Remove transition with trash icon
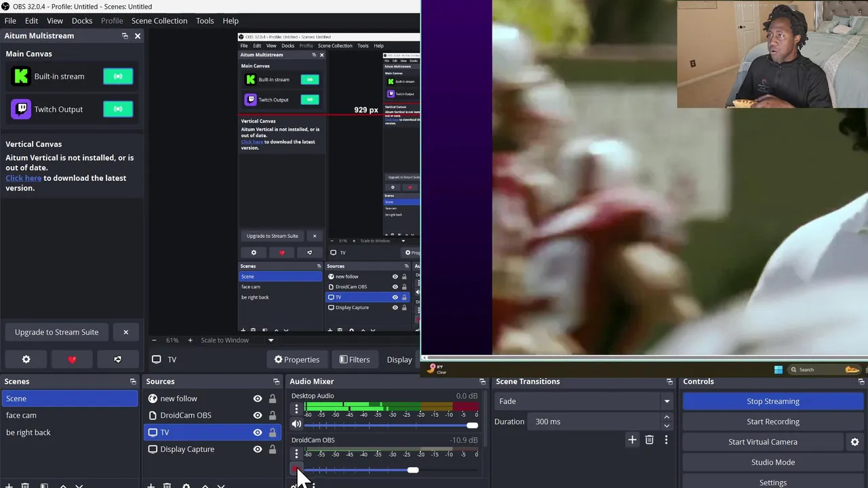868x488 pixels. pyautogui.click(x=649, y=440)
